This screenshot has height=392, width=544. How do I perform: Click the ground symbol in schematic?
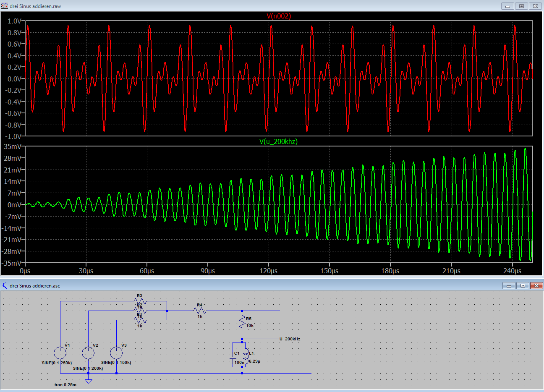point(88,381)
